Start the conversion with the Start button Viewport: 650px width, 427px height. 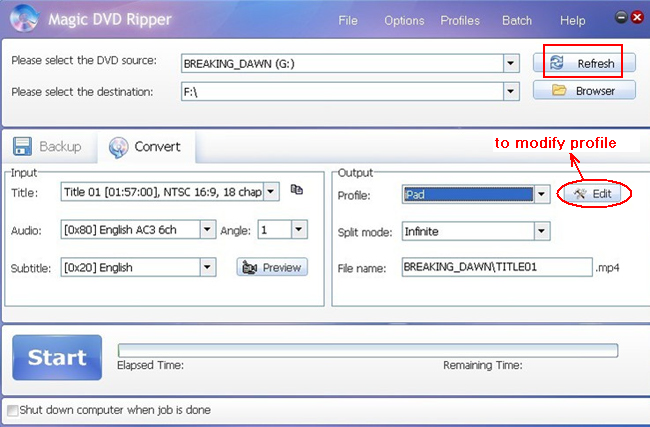(57, 357)
